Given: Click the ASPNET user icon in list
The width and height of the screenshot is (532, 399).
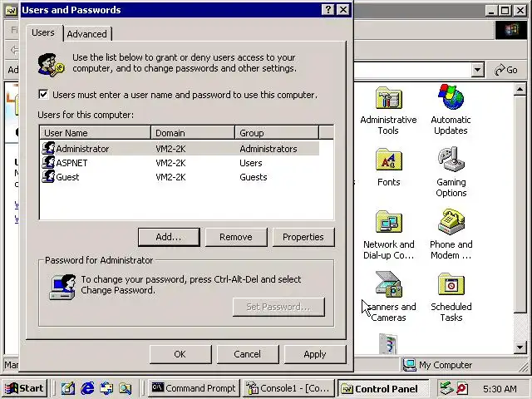Looking at the screenshot, I should [x=48, y=163].
